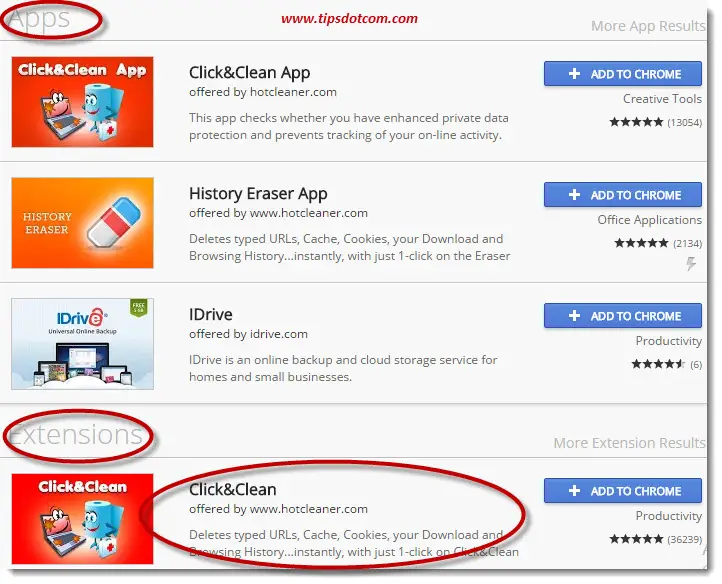Add IDrive to Chrome

pyautogui.click(x=623, y=315)
